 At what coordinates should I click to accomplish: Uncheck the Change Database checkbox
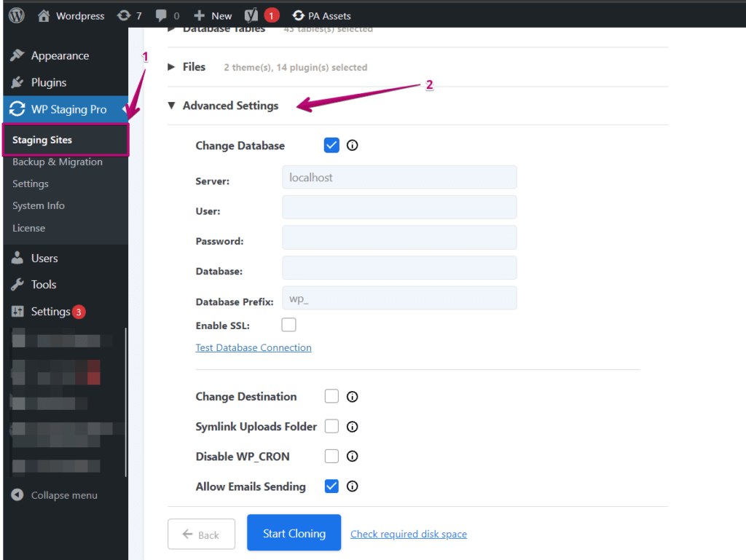pyautogui.click(x=331, y=145)
